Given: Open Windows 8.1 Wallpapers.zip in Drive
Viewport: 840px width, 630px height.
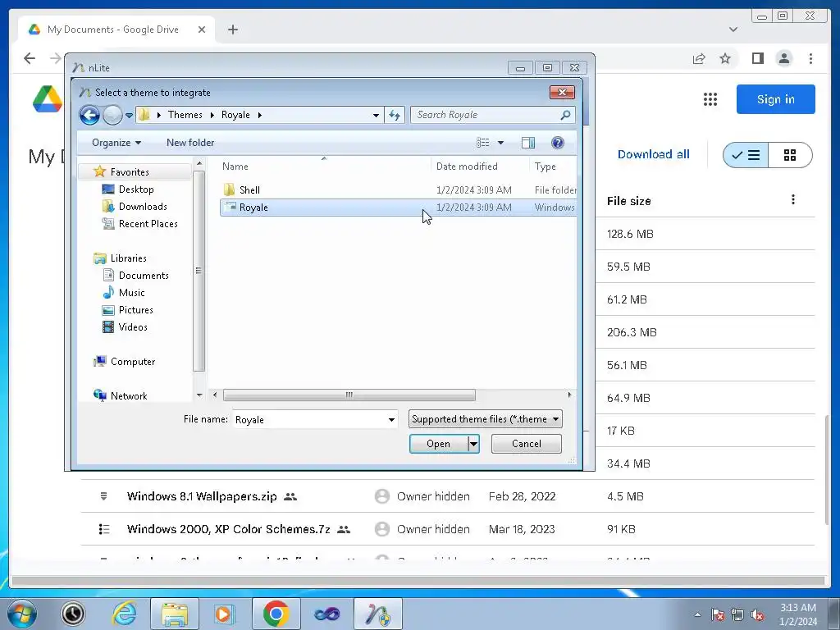Looking at the screenshot, I should 202,496.
